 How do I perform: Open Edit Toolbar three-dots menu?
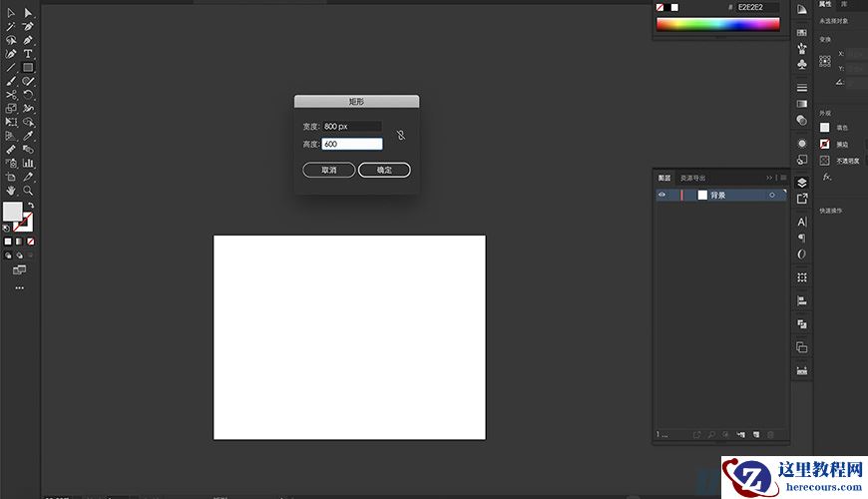(x=19, y=287)
